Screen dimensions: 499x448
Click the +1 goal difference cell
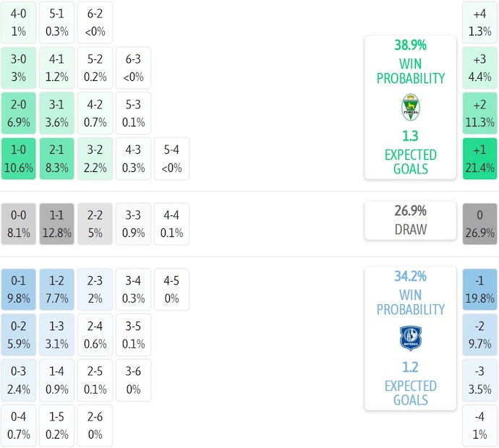coord(480,159)
